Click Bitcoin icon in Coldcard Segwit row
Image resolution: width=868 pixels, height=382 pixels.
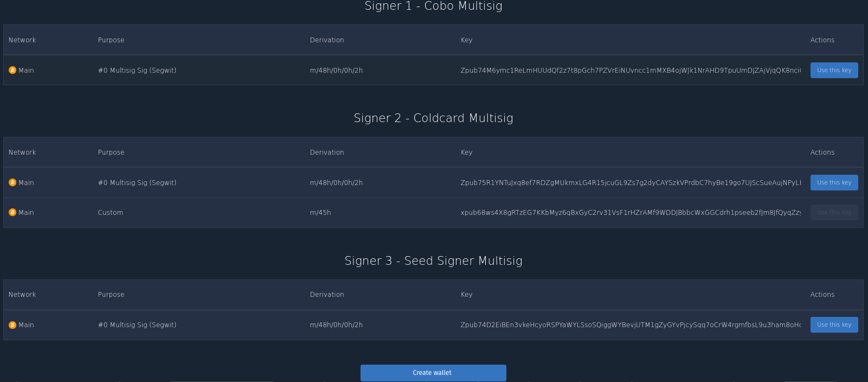click(12, 182)
